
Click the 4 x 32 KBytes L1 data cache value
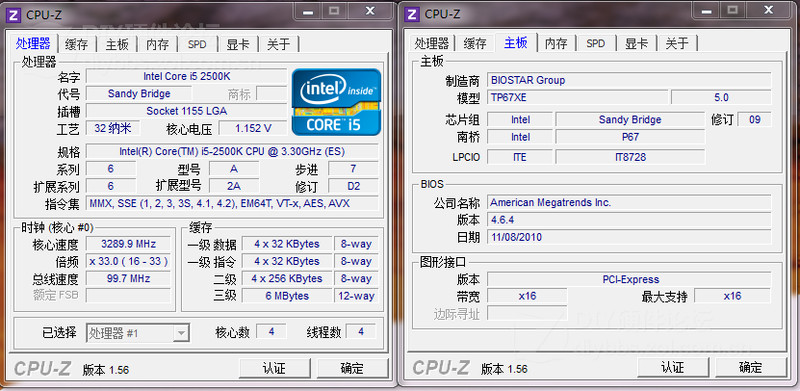click(x=287, y=244)
